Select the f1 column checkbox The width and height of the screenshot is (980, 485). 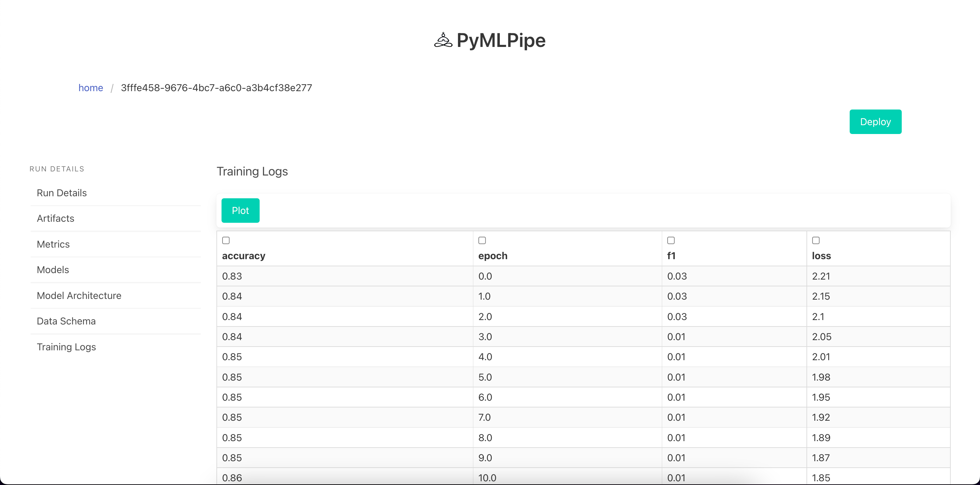(x=671, y=240)
